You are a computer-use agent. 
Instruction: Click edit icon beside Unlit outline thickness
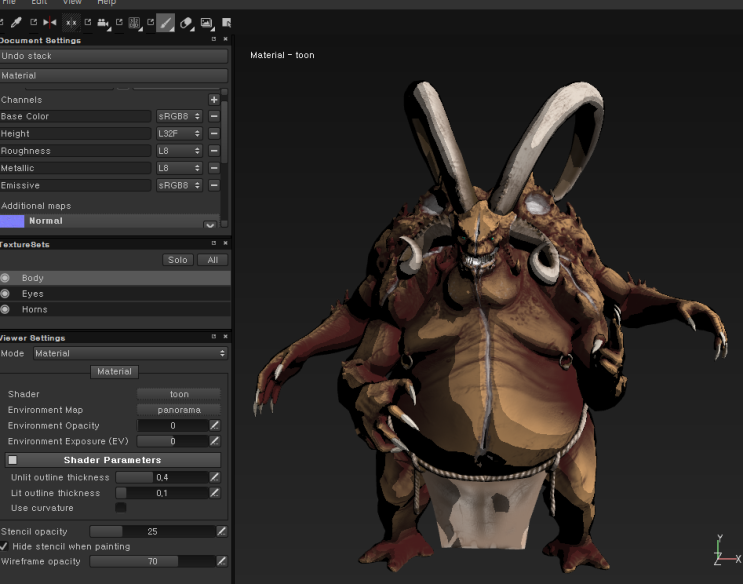click(215, 477)
